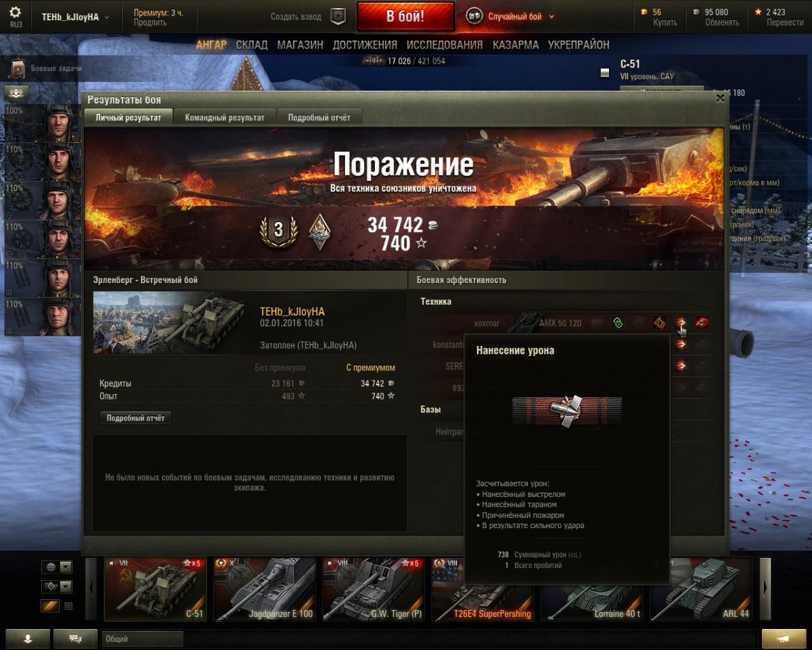Screen dimensions: 812x650
Task: Click the damage dealt icon for konstanti player
Action: 681,345
